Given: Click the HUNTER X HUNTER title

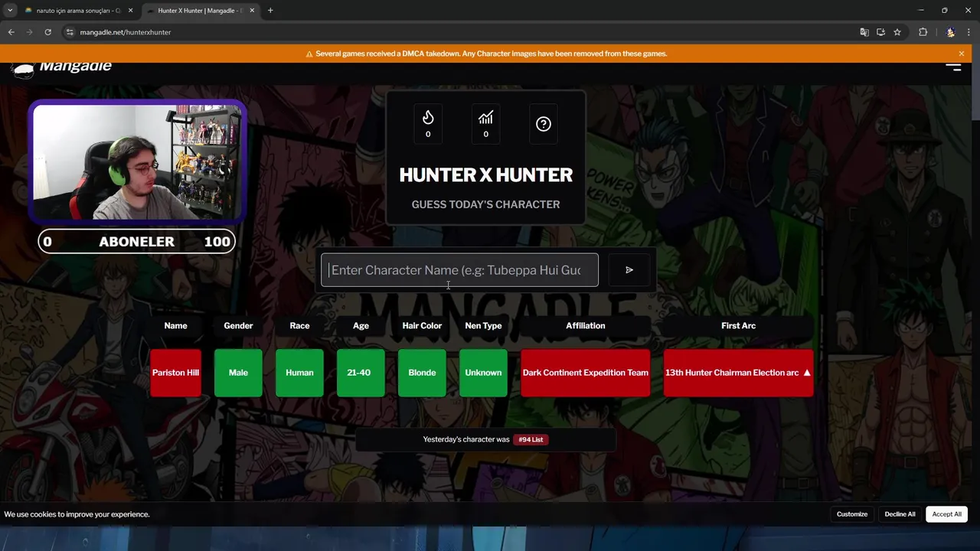Looking at the screenshot, I should coord(485,175).
